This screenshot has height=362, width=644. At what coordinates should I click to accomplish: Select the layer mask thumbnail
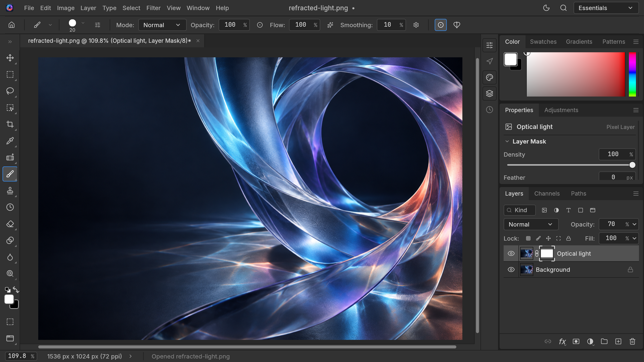click(x=547, y=253)
